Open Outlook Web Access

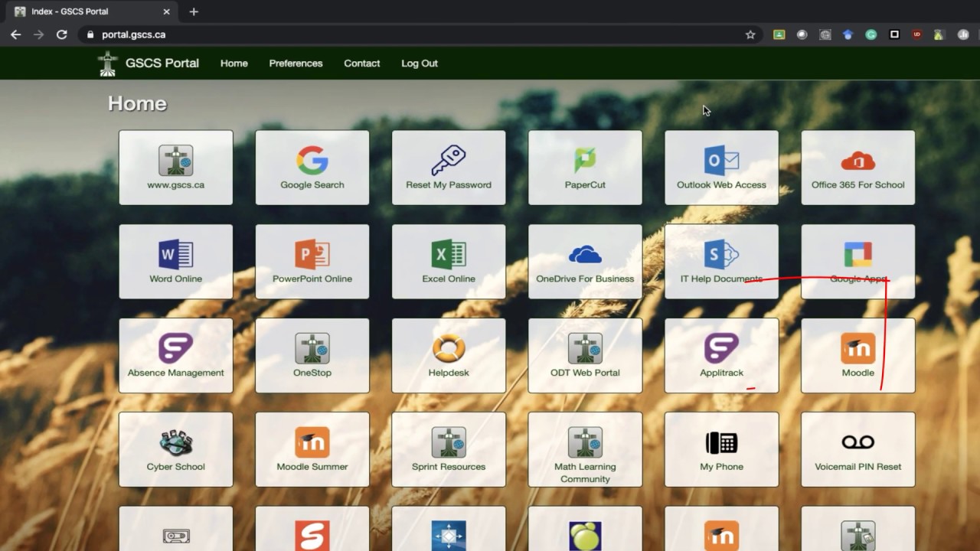[721, 168]
